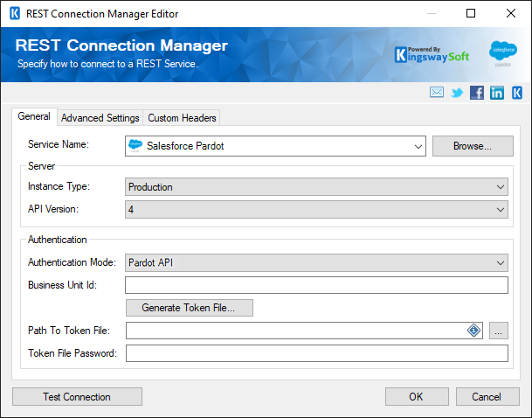
Task: Click the expression icon in Path To Token File
Action: click(473, 331)
